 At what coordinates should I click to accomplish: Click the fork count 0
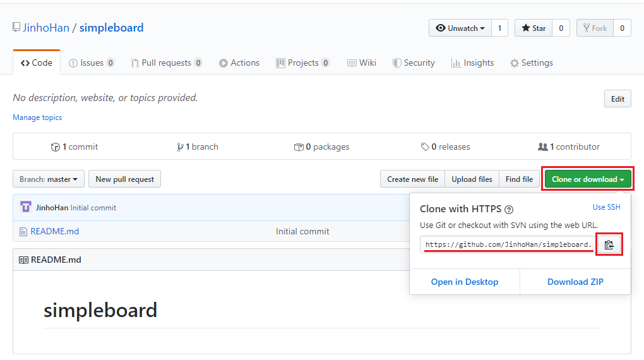[x=623, y=28]
